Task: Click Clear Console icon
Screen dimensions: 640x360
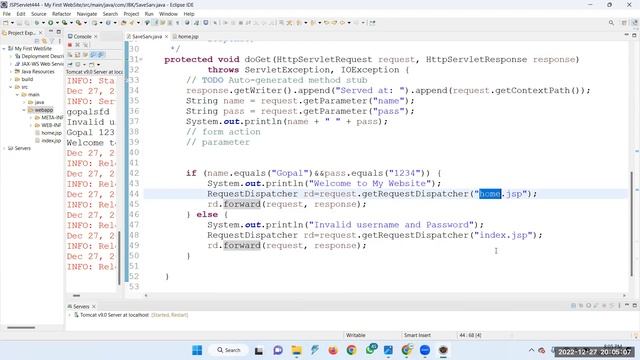Action: pyautogui.click(x=70, y=54)
